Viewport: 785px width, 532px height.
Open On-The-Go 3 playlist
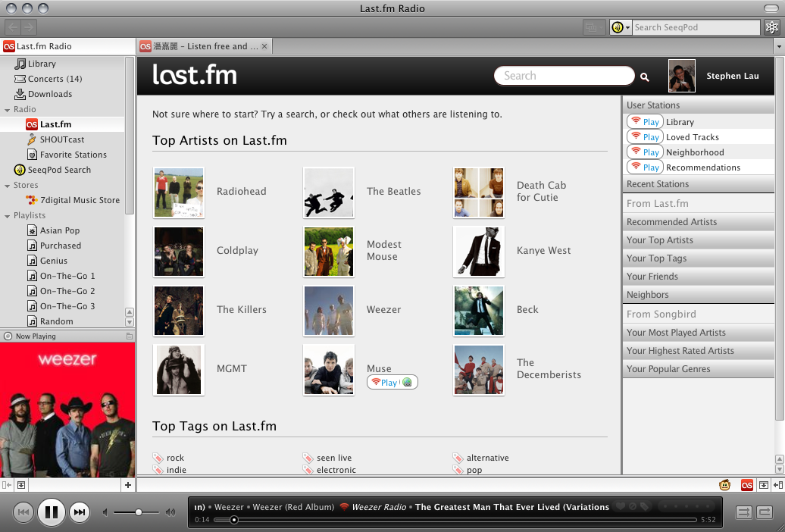(61, 306)
